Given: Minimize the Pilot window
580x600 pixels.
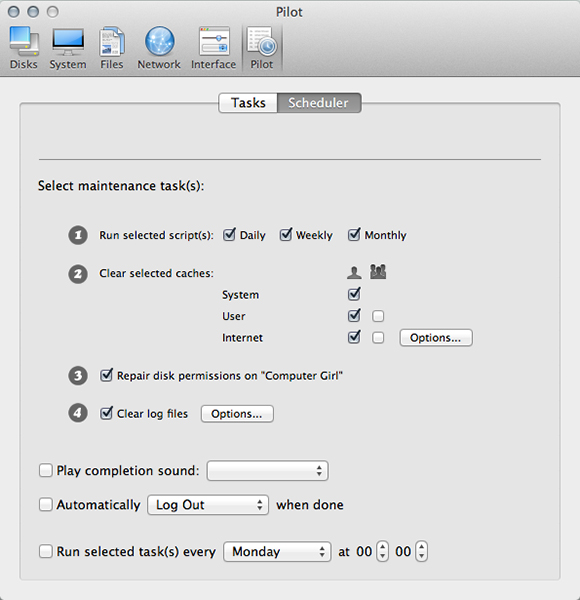Looking at the screenshot, I should (x=33, y=12).
